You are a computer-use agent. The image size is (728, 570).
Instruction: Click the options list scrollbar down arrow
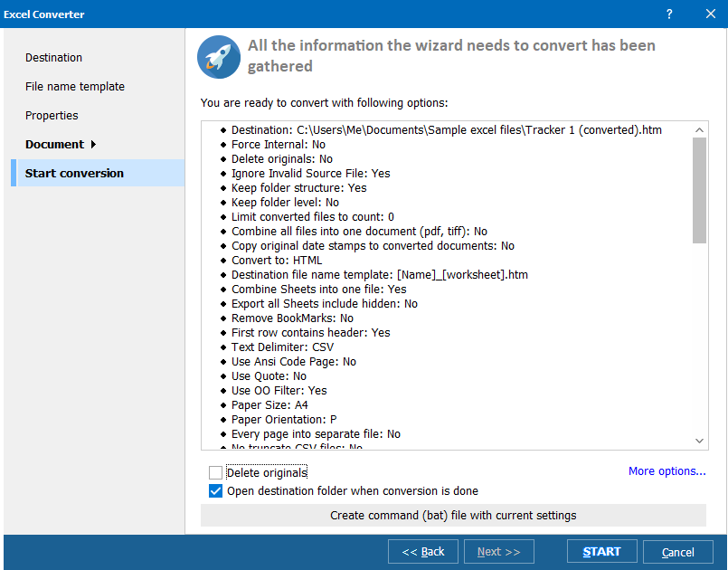click(x=699, y=441)
